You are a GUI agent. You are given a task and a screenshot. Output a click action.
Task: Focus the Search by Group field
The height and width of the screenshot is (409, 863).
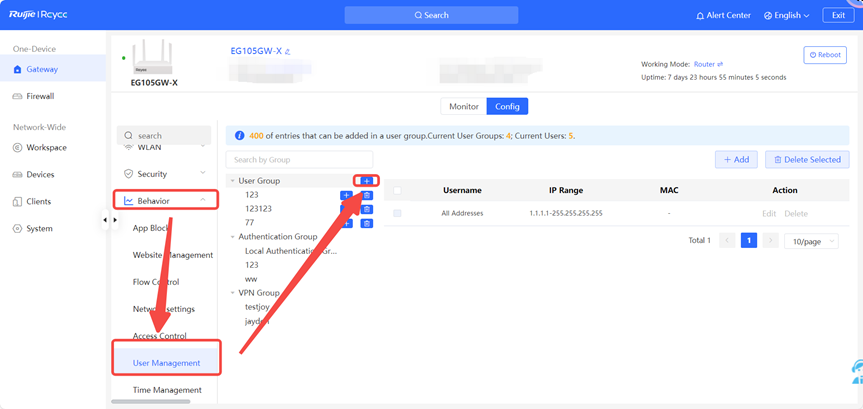pyautogui.click(x=299, y=160)
